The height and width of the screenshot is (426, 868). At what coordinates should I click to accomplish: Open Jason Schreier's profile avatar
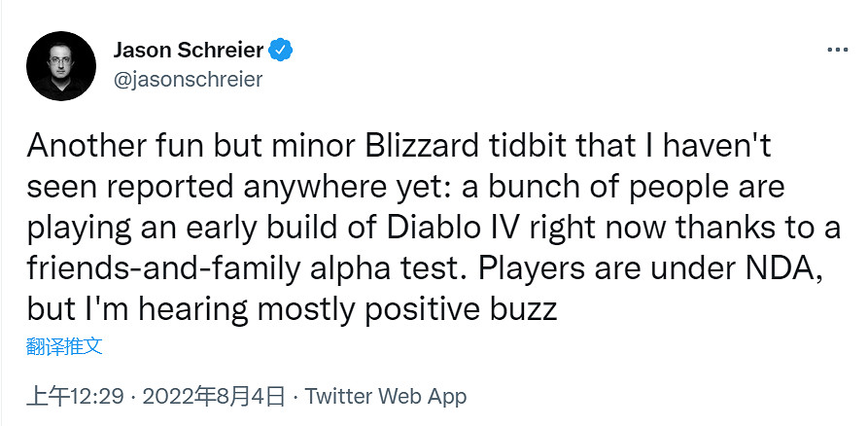(x=60, y=65)
